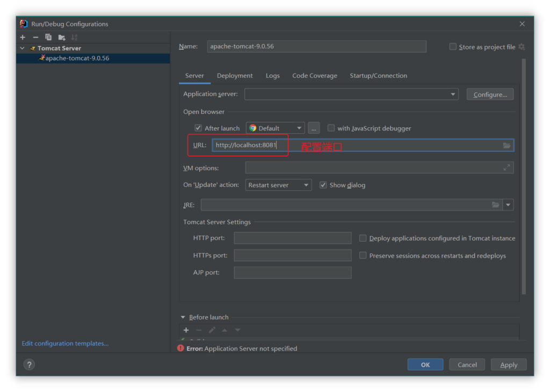
Task: Open the Code Coverage tab
Action: click(315, 76)
